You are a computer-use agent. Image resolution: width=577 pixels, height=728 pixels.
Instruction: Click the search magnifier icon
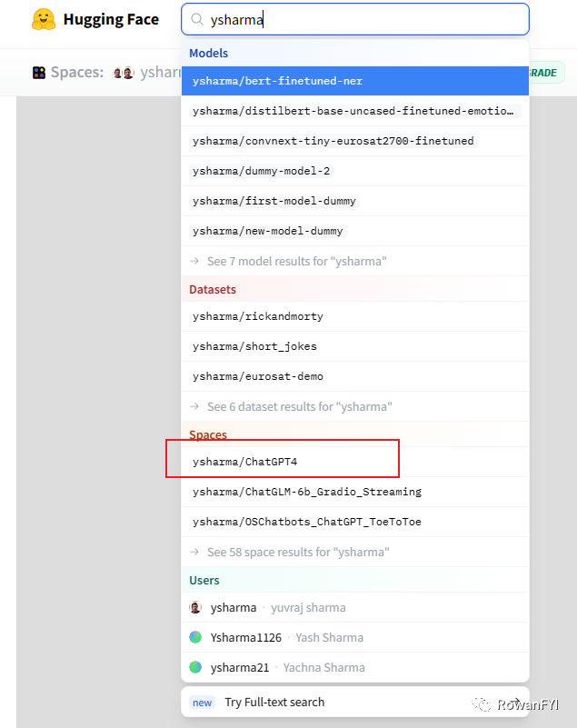(x=197, y=19)
